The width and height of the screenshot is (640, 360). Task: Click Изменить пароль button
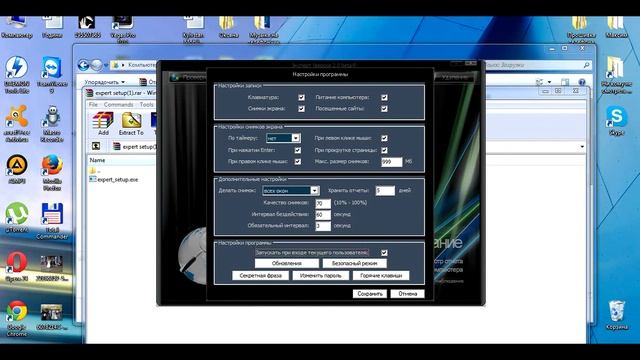(320, 276)
